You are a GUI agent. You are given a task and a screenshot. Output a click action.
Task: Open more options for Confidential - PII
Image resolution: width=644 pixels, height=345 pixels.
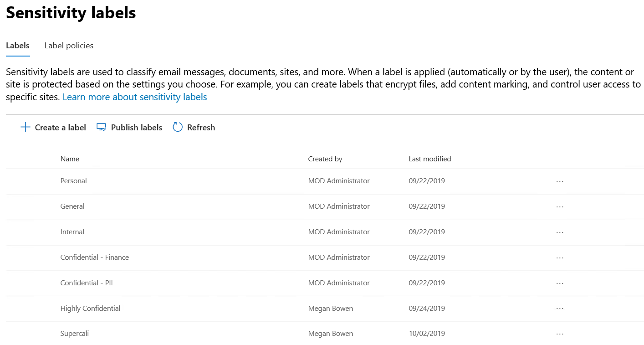coord(560,283)
